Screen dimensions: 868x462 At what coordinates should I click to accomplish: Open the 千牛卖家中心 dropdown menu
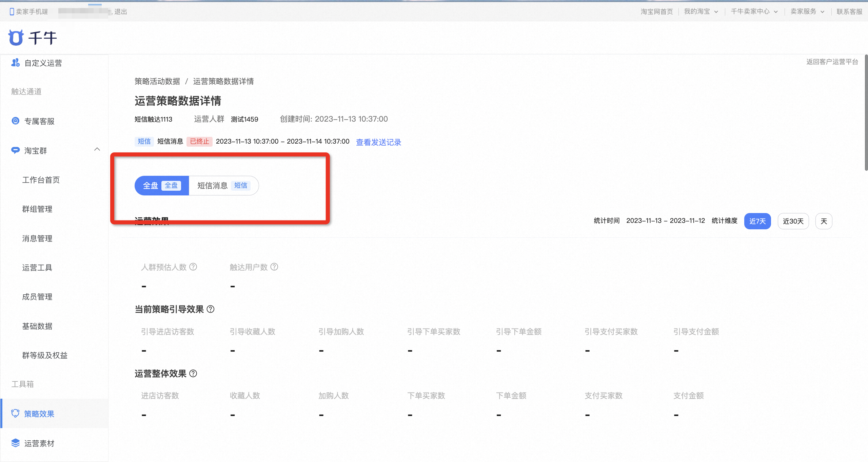(x=754, y=12)
